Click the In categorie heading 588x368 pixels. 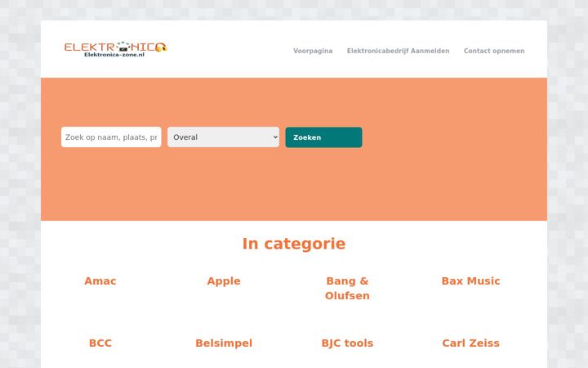click(294, 244)
